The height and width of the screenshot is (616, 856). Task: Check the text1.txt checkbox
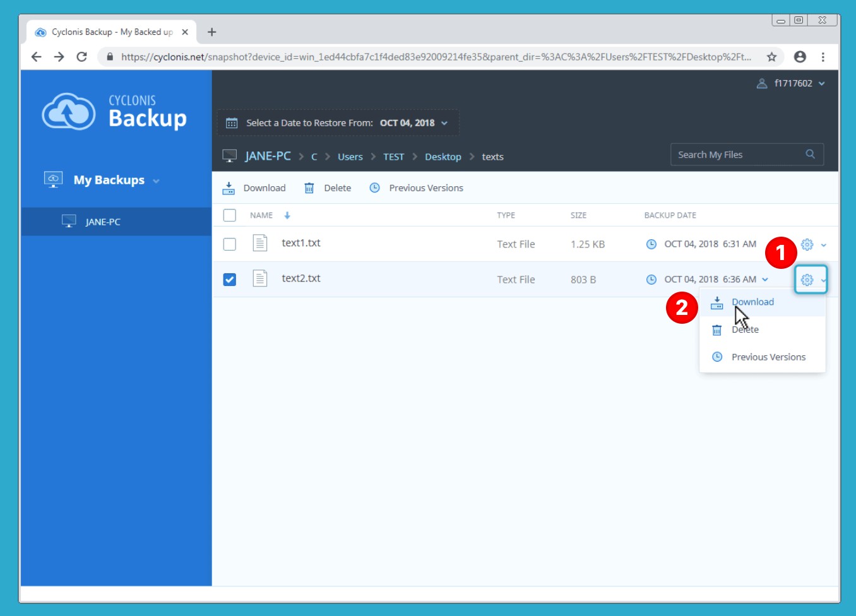click(230, 244)
